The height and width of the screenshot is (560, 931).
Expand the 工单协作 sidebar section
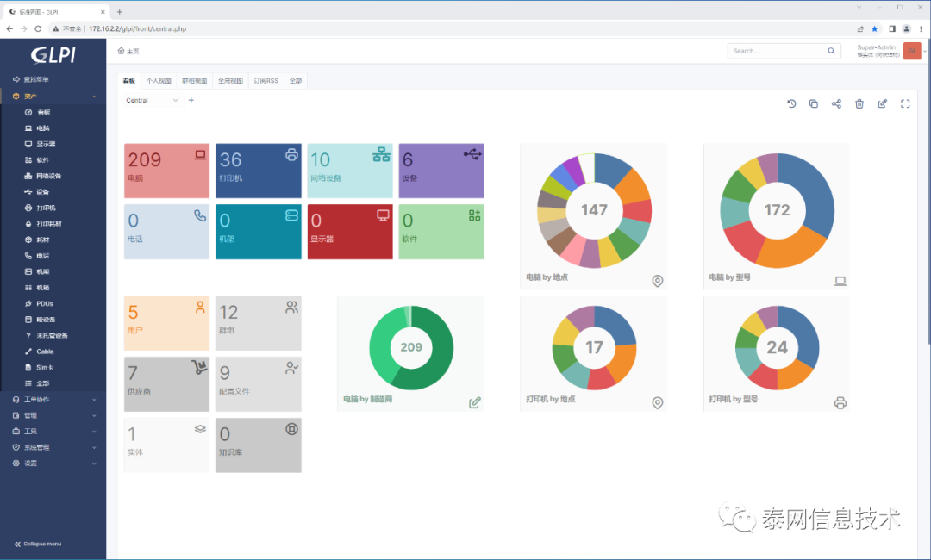click(53, 399)
